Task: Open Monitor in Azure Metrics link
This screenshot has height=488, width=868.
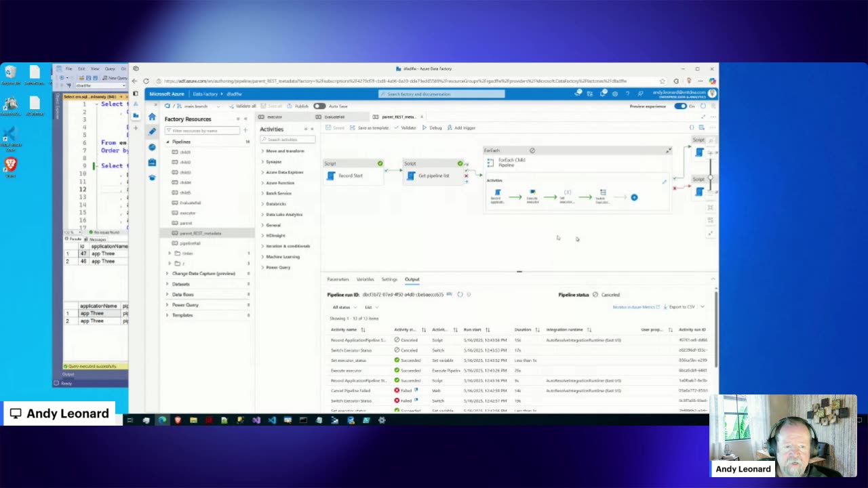Action: (636, 307)
